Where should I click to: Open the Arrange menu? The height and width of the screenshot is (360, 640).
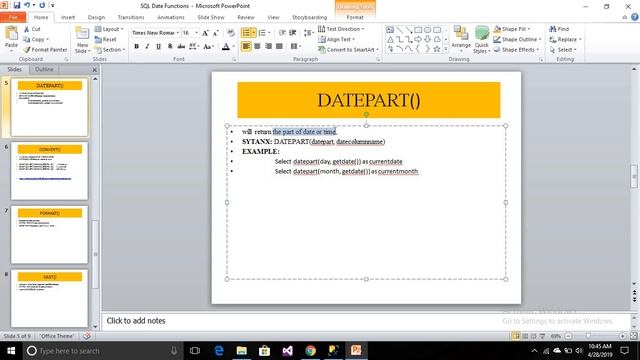[461, 40]
